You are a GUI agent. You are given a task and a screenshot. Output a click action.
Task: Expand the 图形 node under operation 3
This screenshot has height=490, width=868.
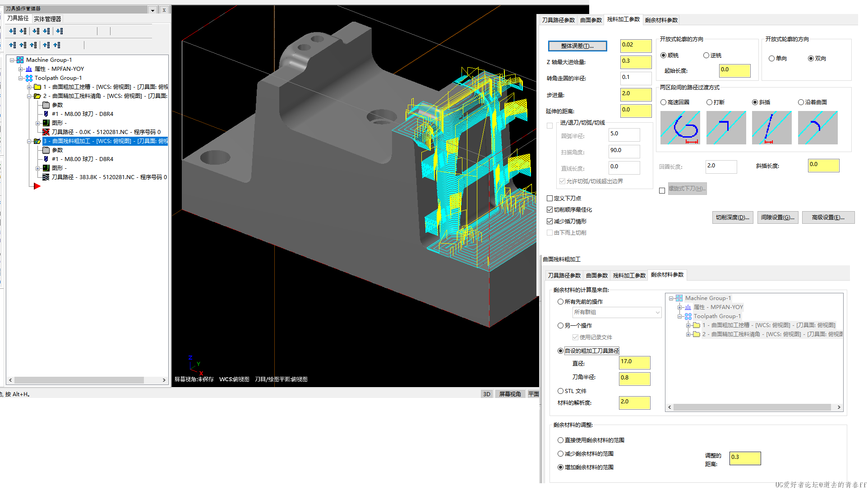[38, 168]
